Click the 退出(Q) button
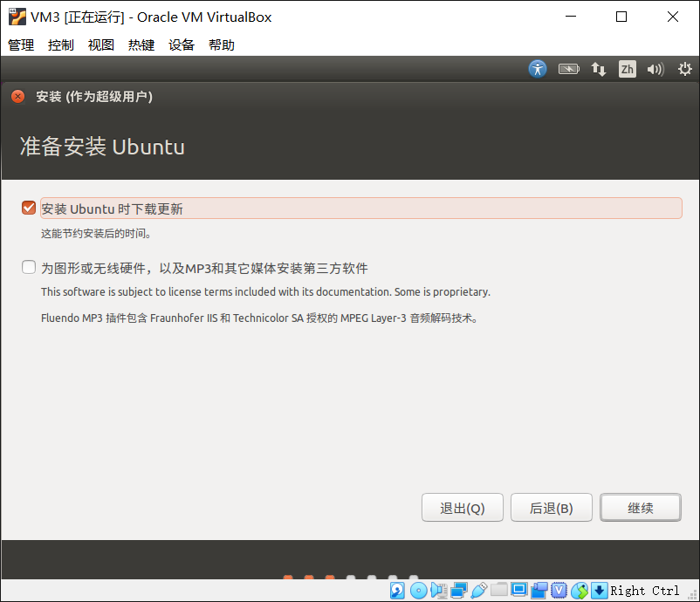The height and width of the screenshot is (602, 700). click(463, 508)
